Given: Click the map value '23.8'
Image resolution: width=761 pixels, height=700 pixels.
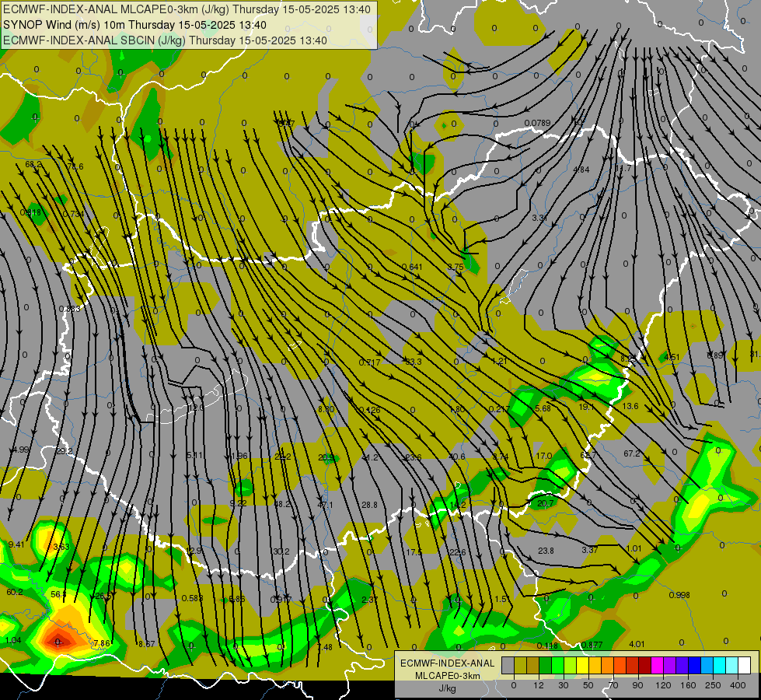Looking at the screenshot, I should pos(546,551).
